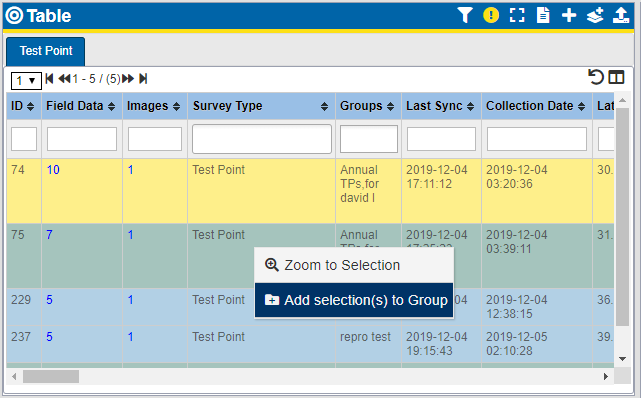
Task: Click the upload export icon
Action: coord(621,16)
